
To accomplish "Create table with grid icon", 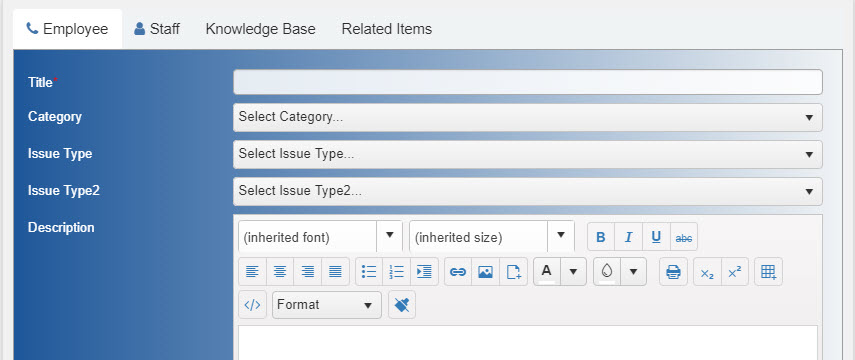I will (768, 272).
